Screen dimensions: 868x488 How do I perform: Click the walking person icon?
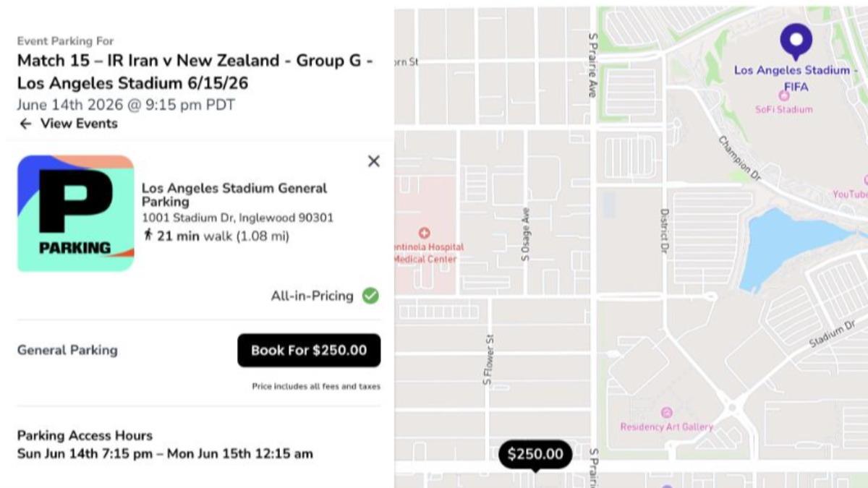point(148,235)
